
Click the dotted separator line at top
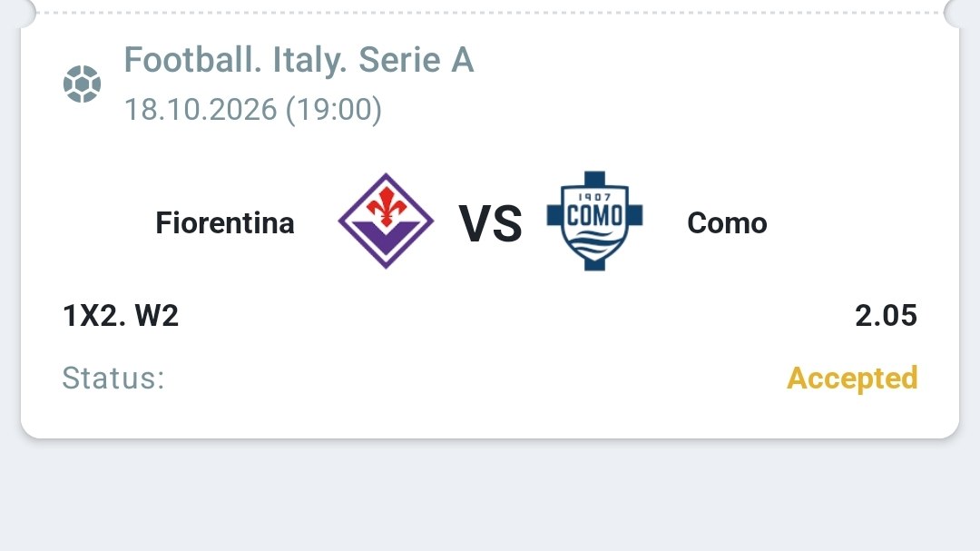(490, 13)
